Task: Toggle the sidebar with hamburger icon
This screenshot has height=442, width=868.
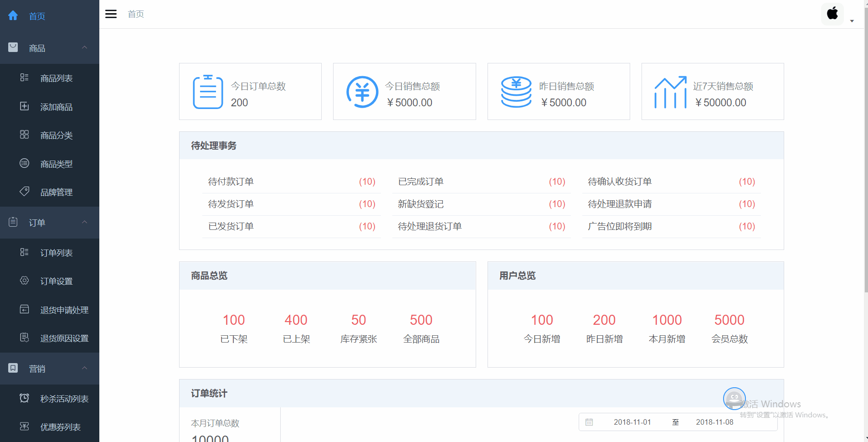Action: coord(111,14)
